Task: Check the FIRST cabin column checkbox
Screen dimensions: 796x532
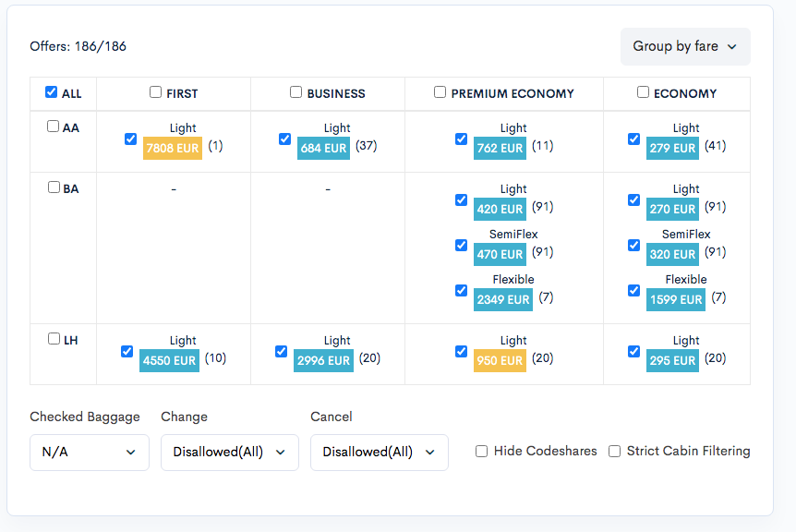Action: pyautogui.click(x=155, y=91)
